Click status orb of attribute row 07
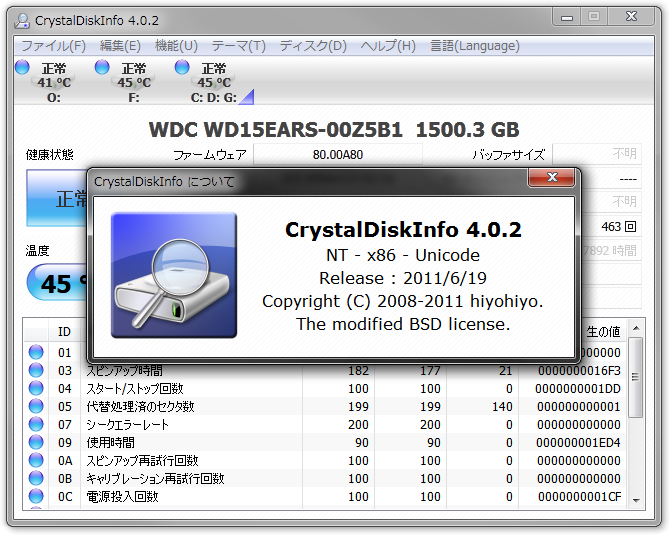670x535 pixels. pos(36,424)
